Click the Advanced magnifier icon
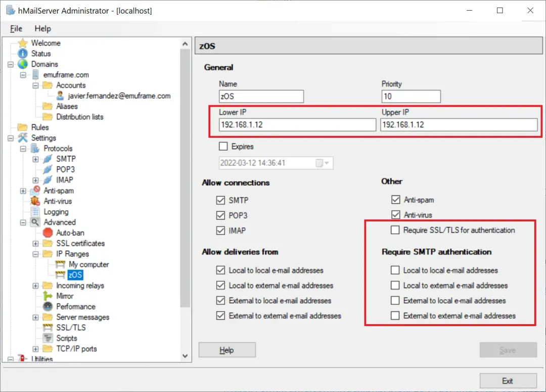Viewport: 546px width, 392px height. [x=35, y=222]
